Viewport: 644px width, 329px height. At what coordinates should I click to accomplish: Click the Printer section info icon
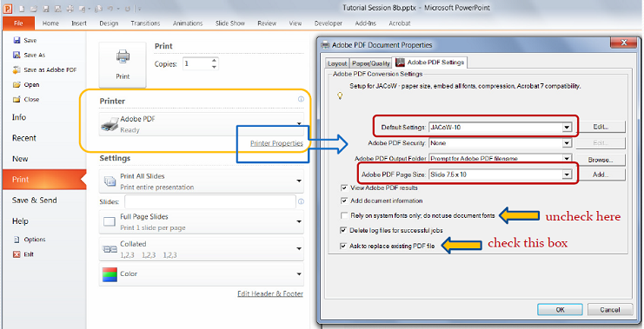[301, 99]
